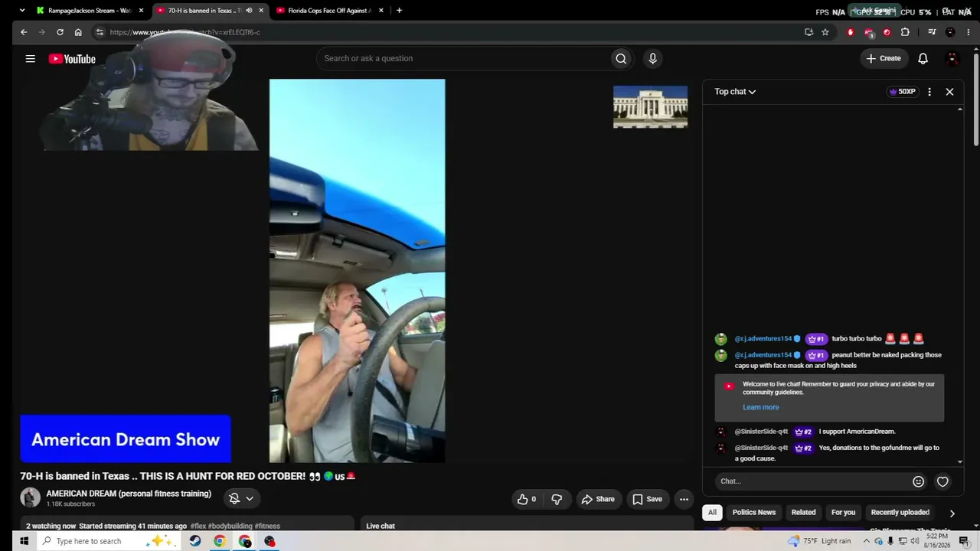Close the RampageJackson Stream tab

(141, 11)
